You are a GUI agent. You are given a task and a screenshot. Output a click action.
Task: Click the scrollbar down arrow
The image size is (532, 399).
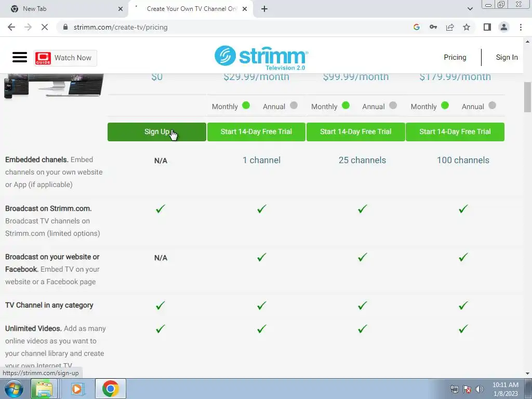pyautogui.click(x=527, y=374)
